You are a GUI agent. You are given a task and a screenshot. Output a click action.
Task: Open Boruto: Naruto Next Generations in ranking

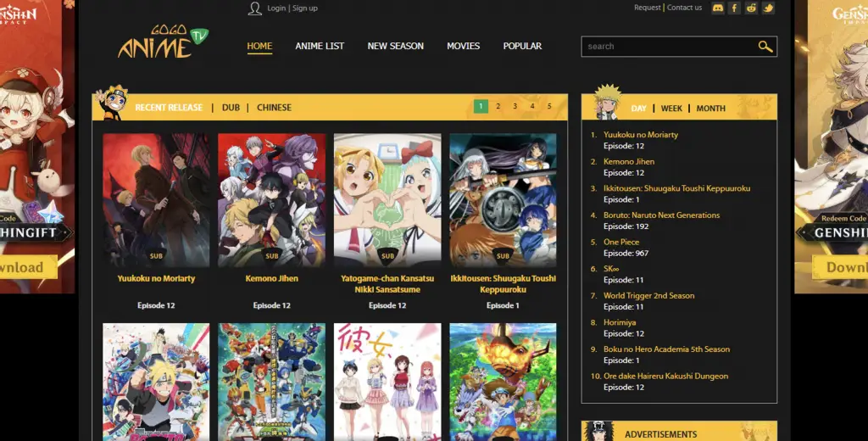(661, 215)
